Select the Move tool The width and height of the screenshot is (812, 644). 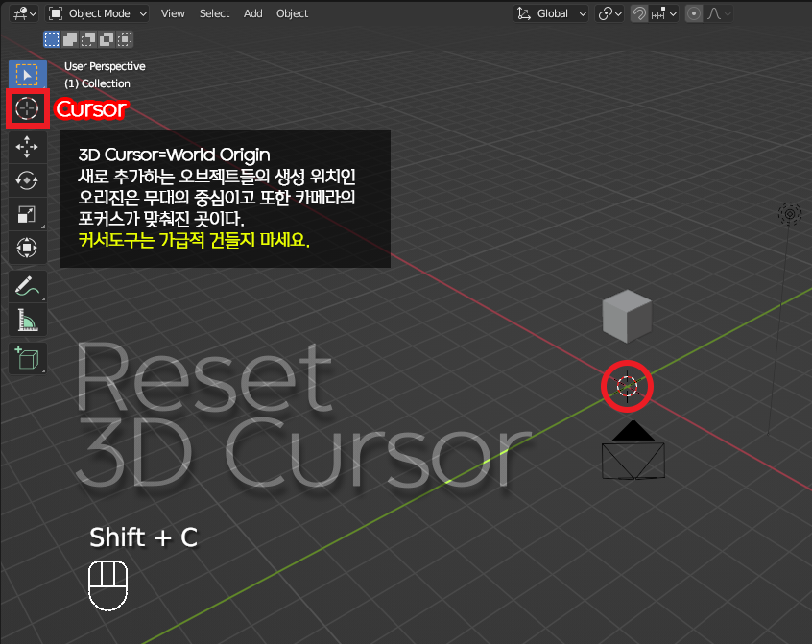[28, 147]
